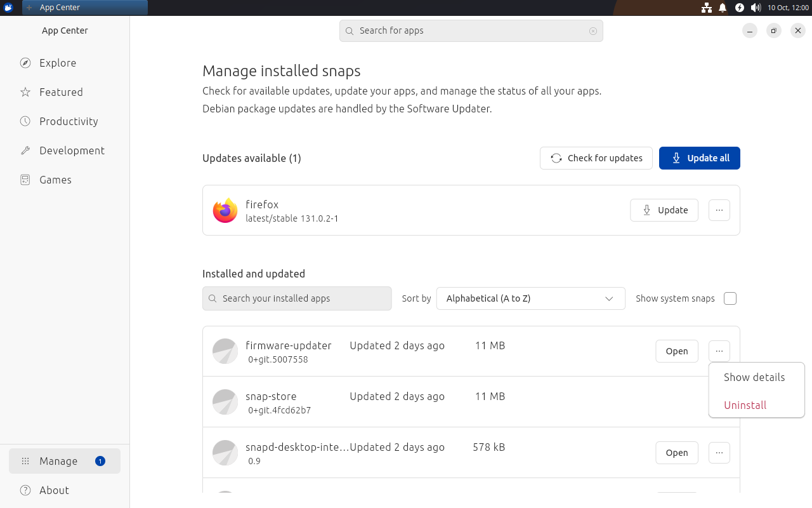The width and height of the screenshot is (812, 508).
Task: Expand the Sort by dropdown
Action: 531,298
